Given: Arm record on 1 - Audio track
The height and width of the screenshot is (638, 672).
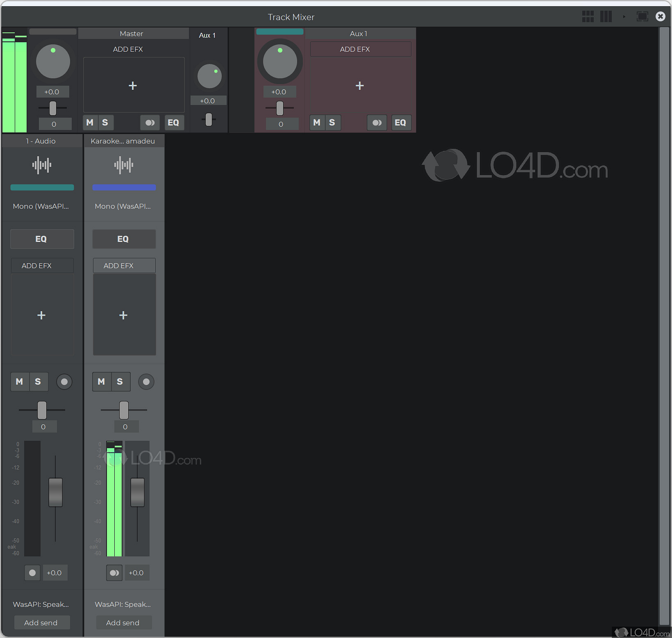Looking at the screenshot, I should [64, 382].
